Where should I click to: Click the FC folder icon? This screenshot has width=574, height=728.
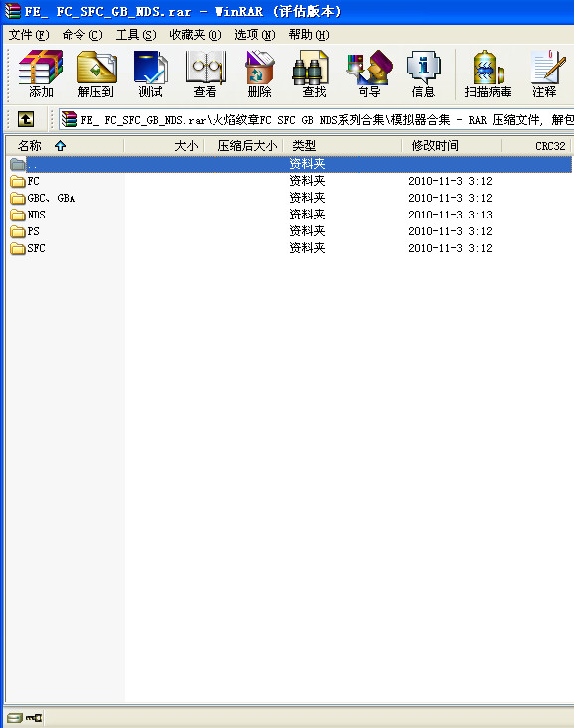(x=18, y=181)
